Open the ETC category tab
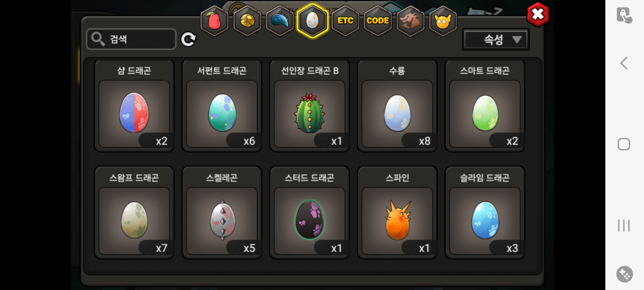The image size is (644, 290). pyautogui.click(x=345, y=21)
